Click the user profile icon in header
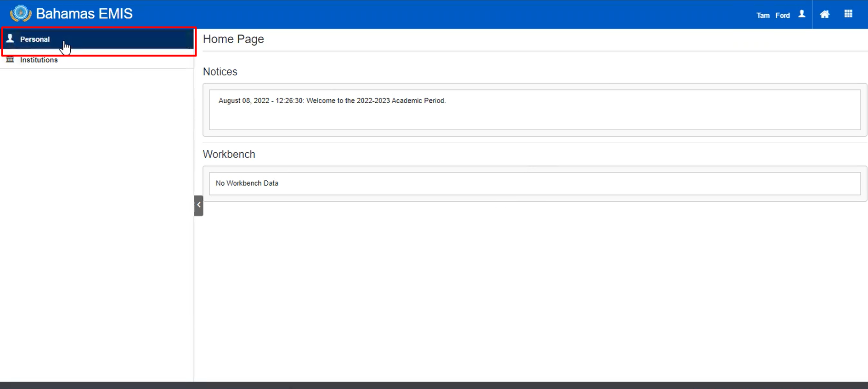The height and width of the screenshot is (389, 868). pyautogui.click(x=802, y=14)
